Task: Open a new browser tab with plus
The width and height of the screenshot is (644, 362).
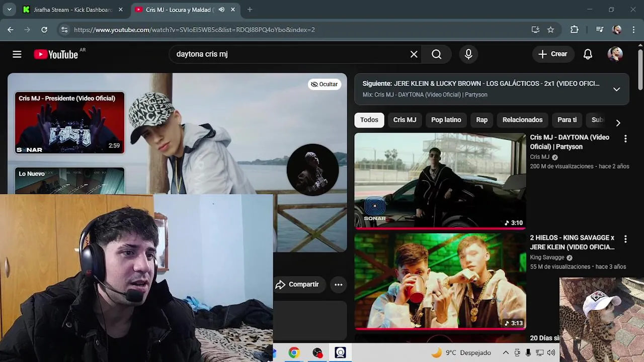Action: tap(250, 10)
